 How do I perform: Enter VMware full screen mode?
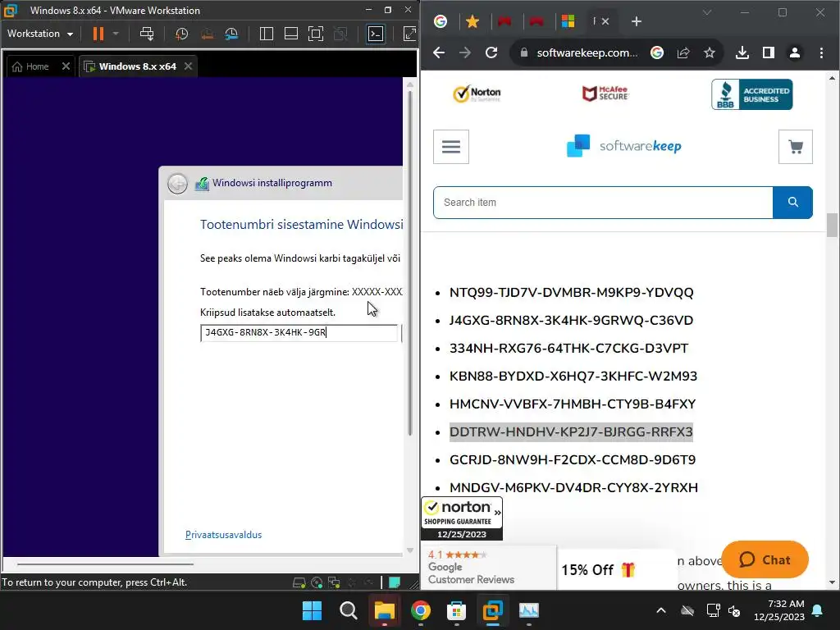point(316,34)
